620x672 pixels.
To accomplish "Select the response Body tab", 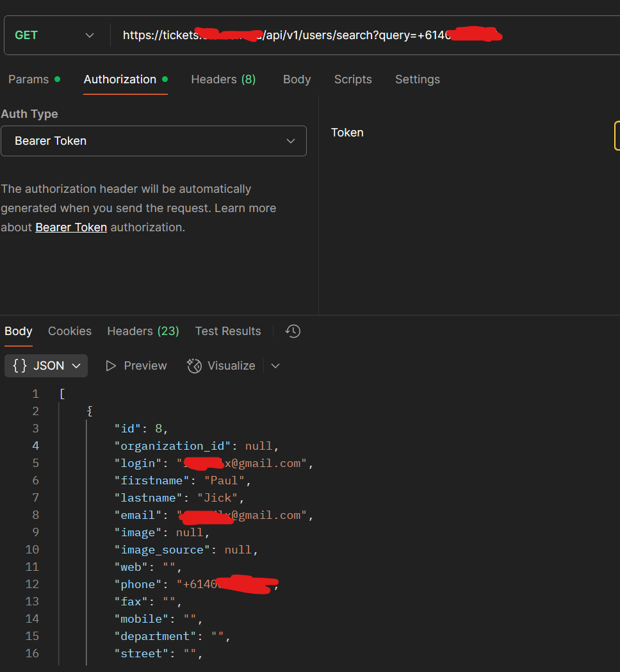I will click(19, 331).
